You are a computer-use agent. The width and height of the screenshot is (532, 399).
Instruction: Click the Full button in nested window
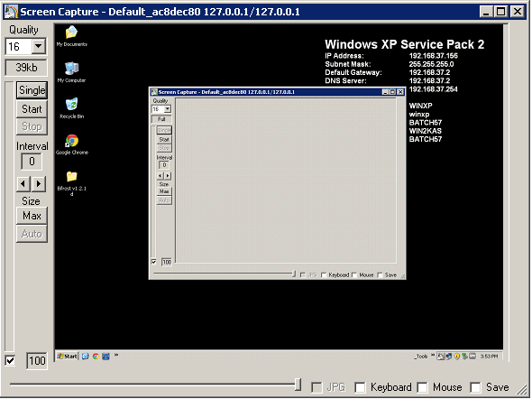click(x=161, y=119)
